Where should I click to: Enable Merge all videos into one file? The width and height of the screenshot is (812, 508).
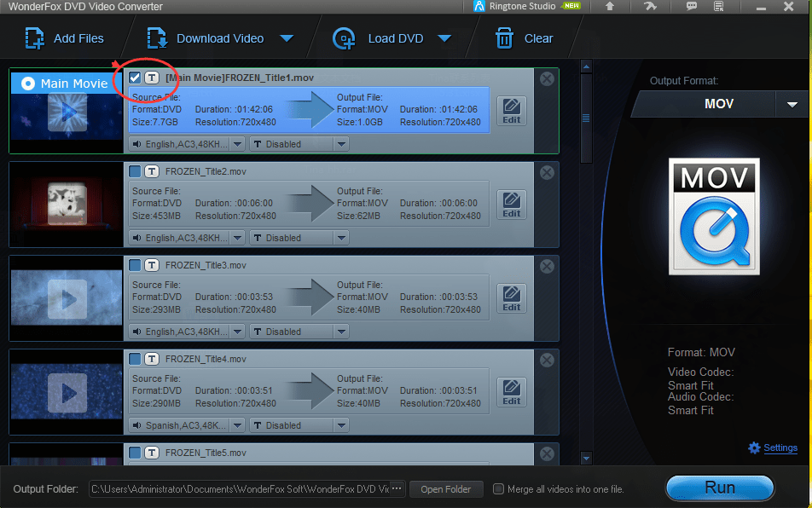click(x=498, y=489)
